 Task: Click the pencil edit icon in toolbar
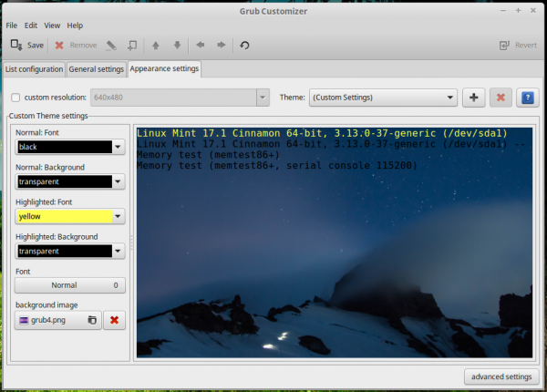[111, 46]
